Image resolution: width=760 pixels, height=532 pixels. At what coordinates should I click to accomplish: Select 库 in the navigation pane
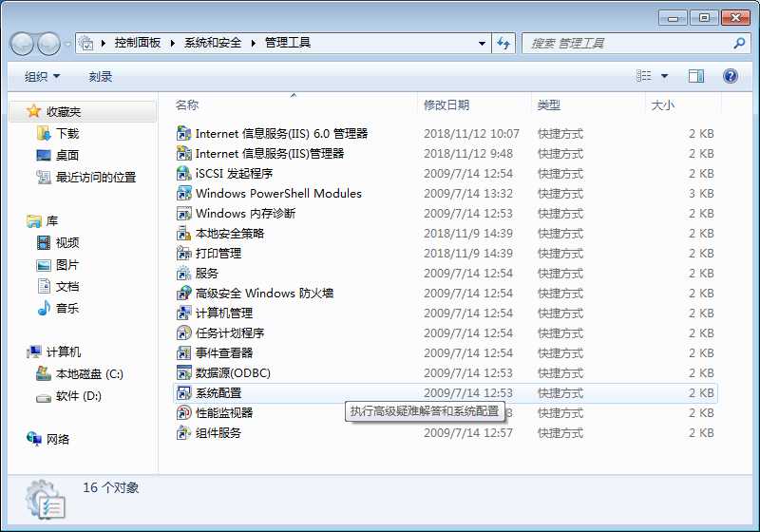tap(52, 221)
